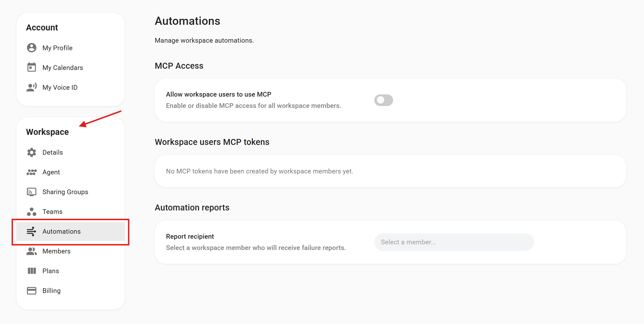Screen dimensions: 644x324
Task: Click the Automations arrows icon
Action: (x=32, y=231)
